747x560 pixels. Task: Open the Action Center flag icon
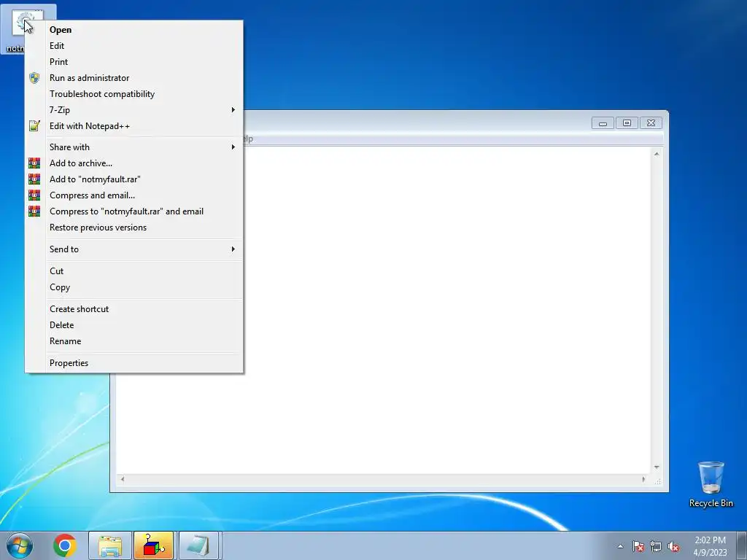point(638,546)
